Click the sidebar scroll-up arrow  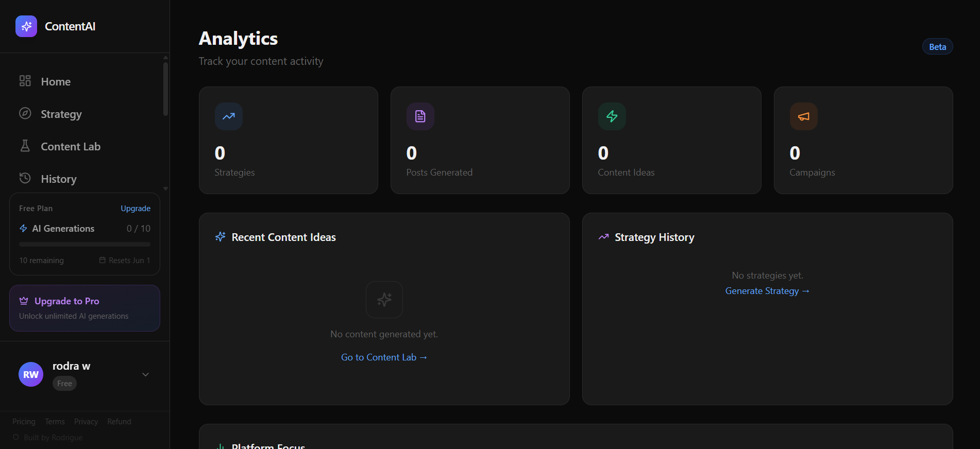(x=166, y=57)
